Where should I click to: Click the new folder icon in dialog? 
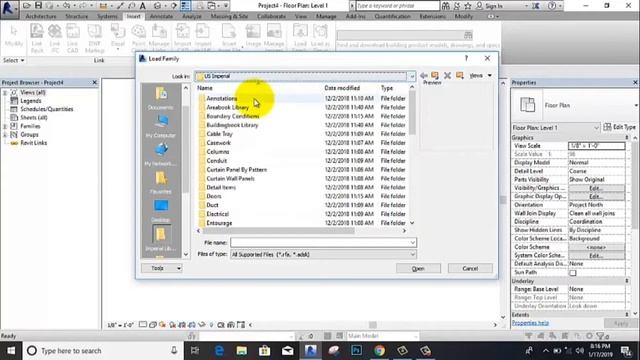pyautogui.click(x=460, y=76)
